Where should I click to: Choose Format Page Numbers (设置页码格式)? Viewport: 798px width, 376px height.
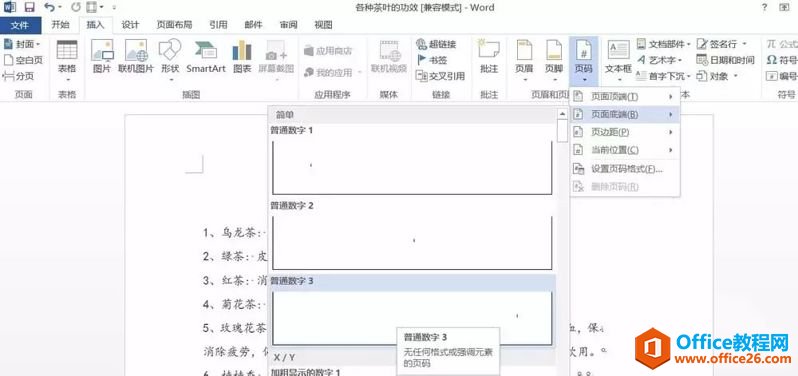tap(625, 169)
